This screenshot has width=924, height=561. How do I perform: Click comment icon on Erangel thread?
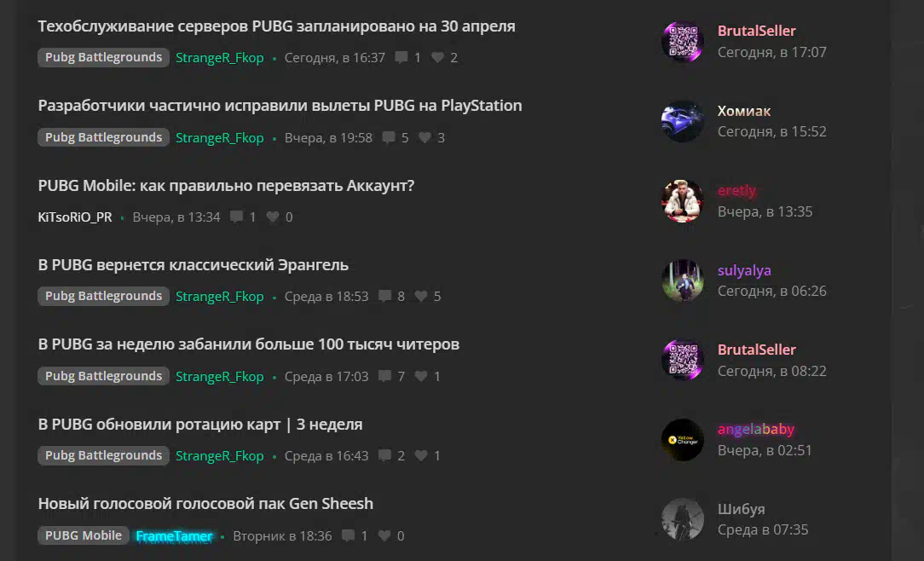pyautogui.click(x=384, y=296)
